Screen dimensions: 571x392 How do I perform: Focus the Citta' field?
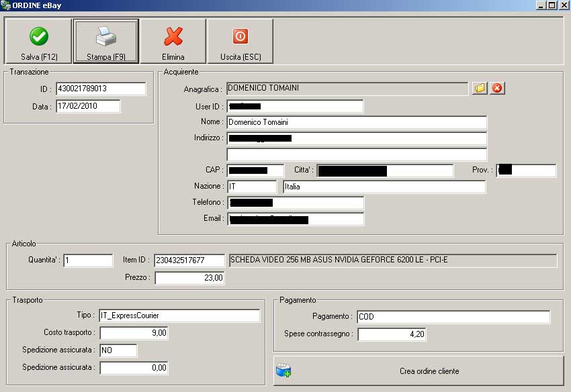coord(385,170)
